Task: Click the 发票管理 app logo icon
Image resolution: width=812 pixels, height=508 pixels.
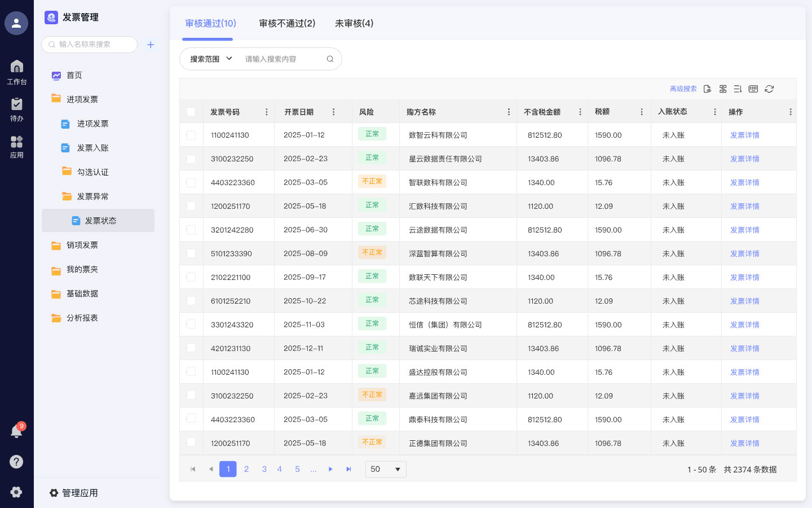Action: click(x=51, y=17)
